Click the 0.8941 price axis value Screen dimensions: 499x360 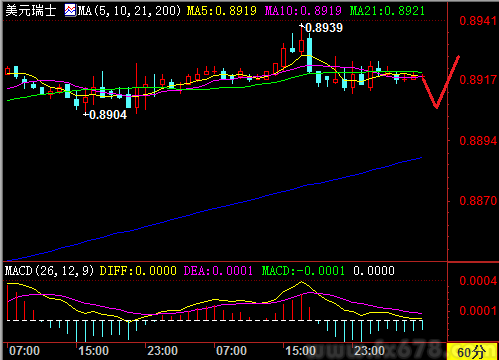pyautogui.click(x=478, y=21)
